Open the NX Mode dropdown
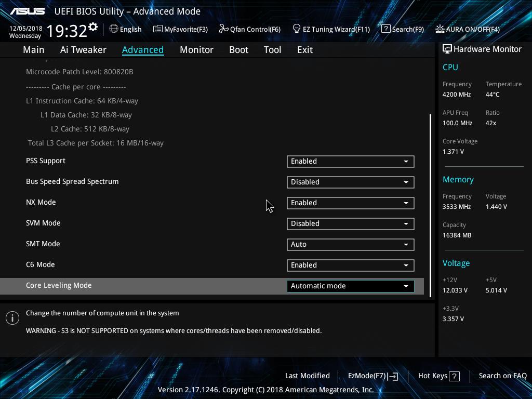The width and height of the screenshot is (532, 399). coord(351,203)
